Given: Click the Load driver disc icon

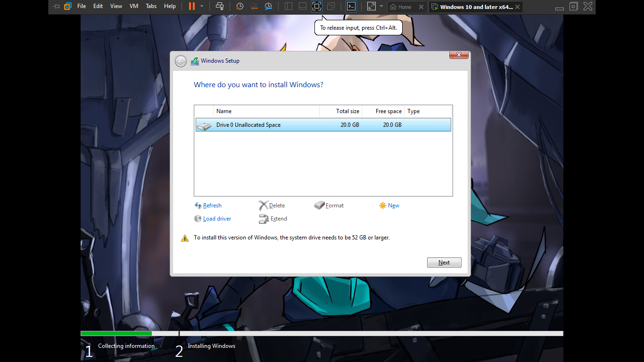Looking at the screenshot, I should (x=198, y=219).
